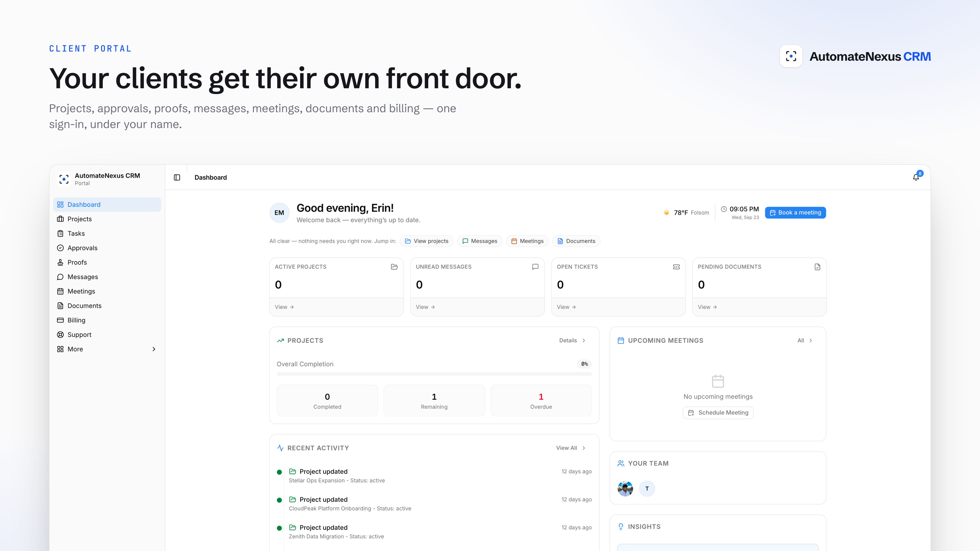980x551 pixels.
Task: Click the folder icon on Active Projects card
Action: click(x=394, y=267)
